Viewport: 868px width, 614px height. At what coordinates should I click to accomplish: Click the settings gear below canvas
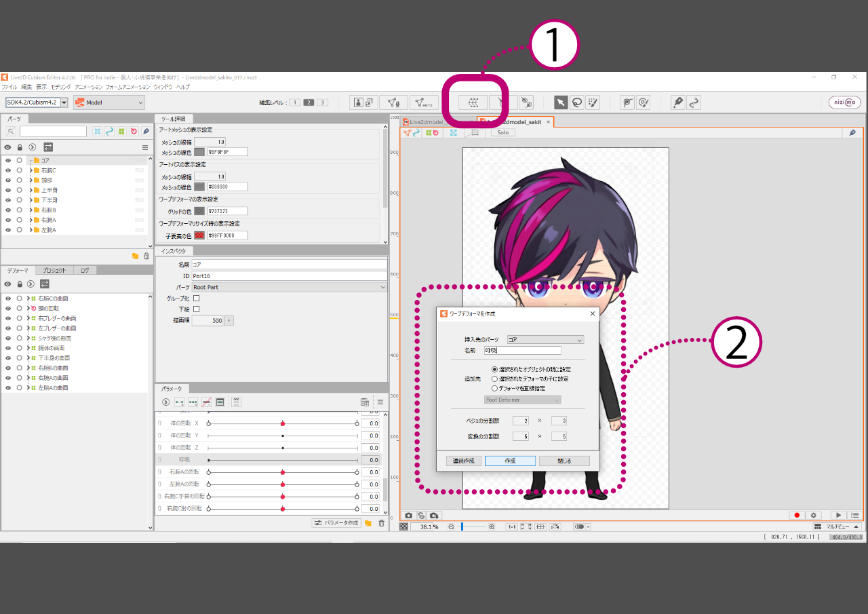click(x=814, y=516)
